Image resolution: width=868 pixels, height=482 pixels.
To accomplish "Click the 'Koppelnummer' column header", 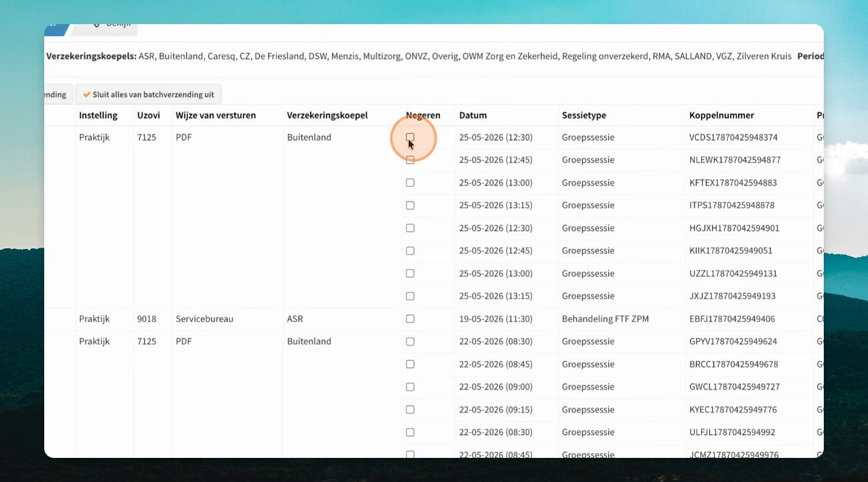I will click(721, 115).
